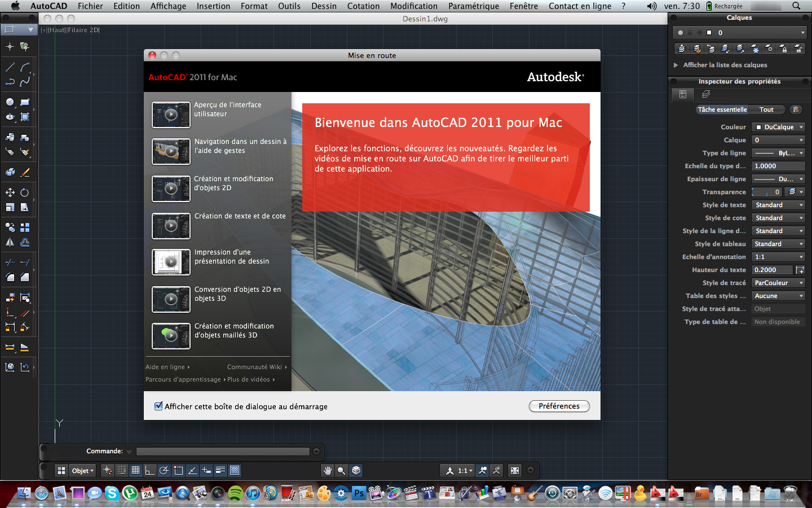Open the Cotation menu
Image resolution: width=812 pixels, height=508 pixels.
pyautogui.click(x=363, y=6)
